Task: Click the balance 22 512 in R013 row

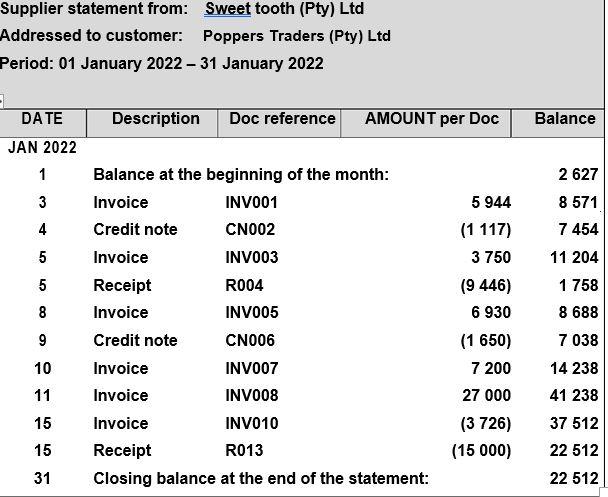Action: coord(574,450)
